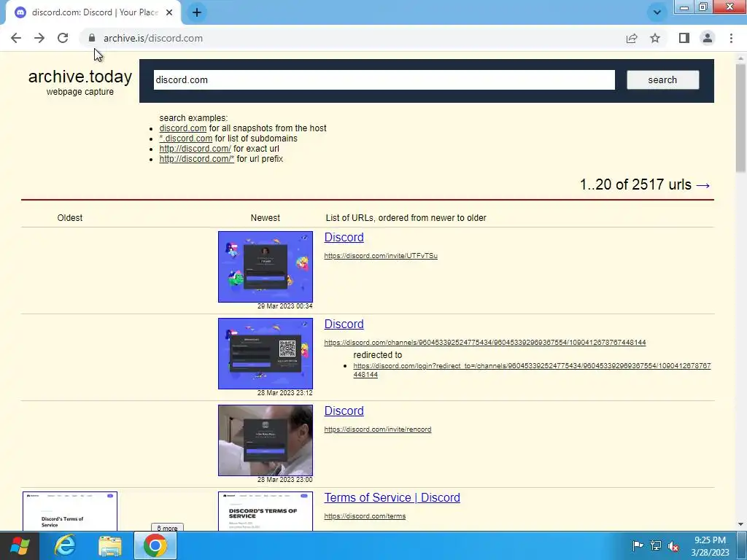Open the discord.com/invite/UTFvTSu URL link
Viewport: 747px width, 560px height.
[x=381, y=256]
